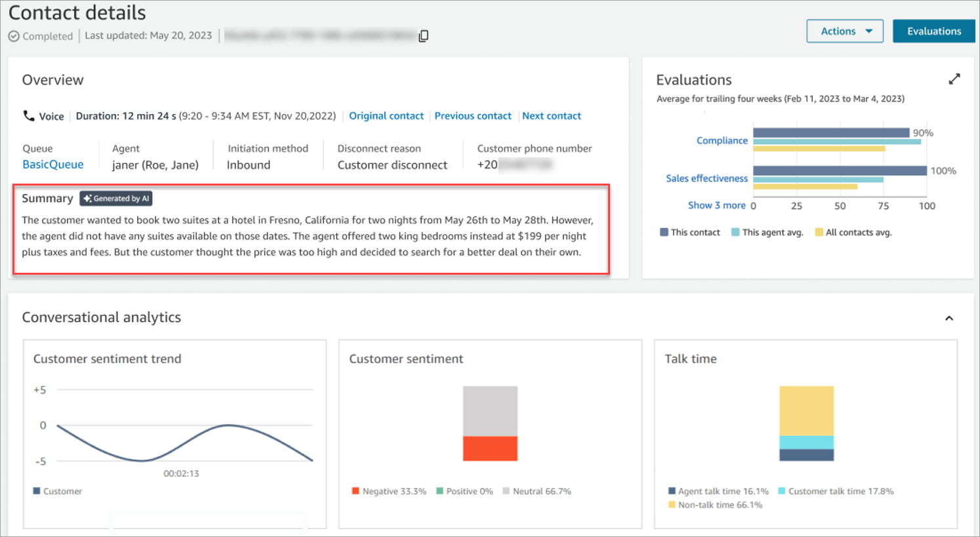Screen dimensions: 980x537
Task: Expand the Evaluations panel to fullscreen
Action: pos(955,78)
